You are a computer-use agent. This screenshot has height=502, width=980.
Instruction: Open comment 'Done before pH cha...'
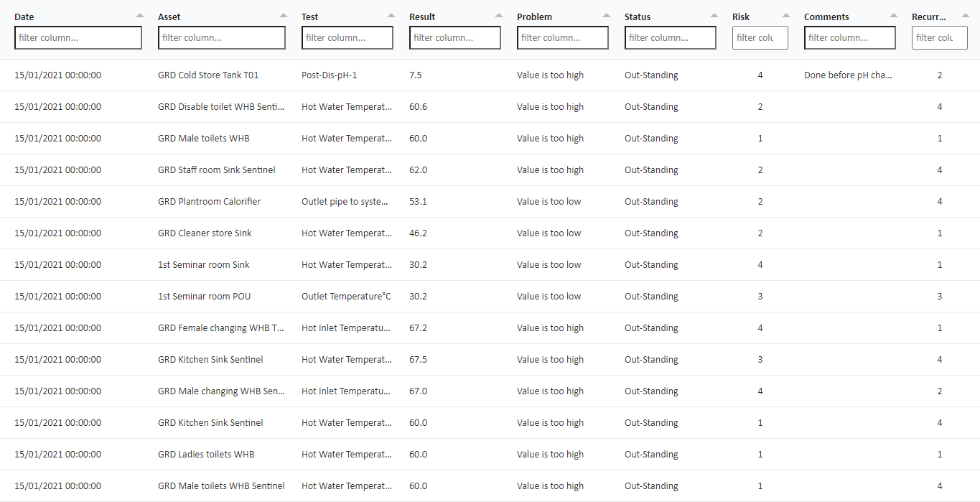click(x=848, y=75)
